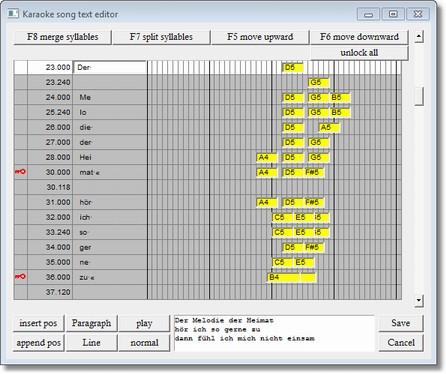The image size is (446, 374).
Task: Cancel the song text editor
Action: 401,343
